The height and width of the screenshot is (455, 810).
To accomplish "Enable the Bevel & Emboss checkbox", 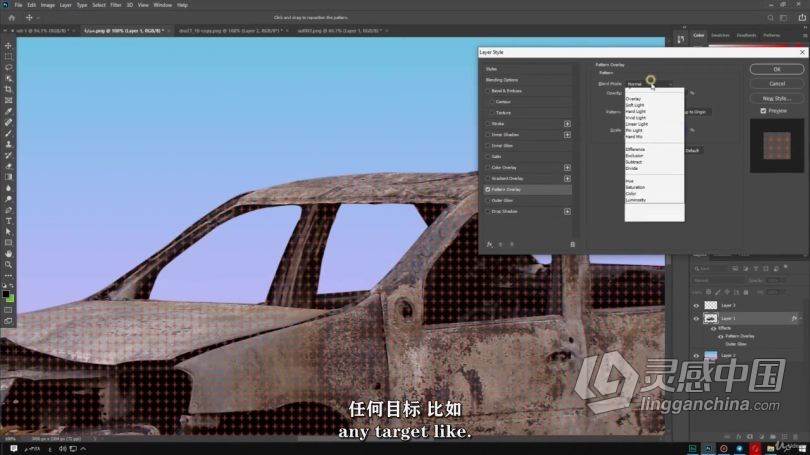I will (488, 91).
